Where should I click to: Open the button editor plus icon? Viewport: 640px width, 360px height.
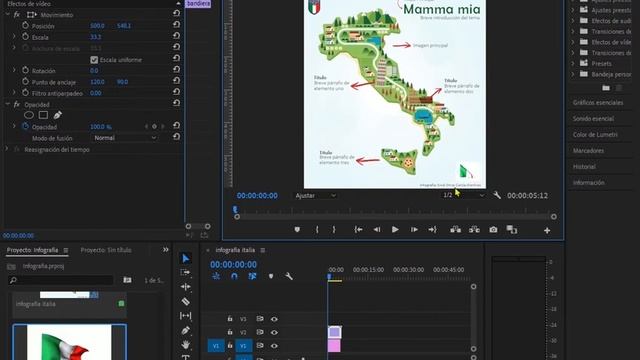point(547,231)
